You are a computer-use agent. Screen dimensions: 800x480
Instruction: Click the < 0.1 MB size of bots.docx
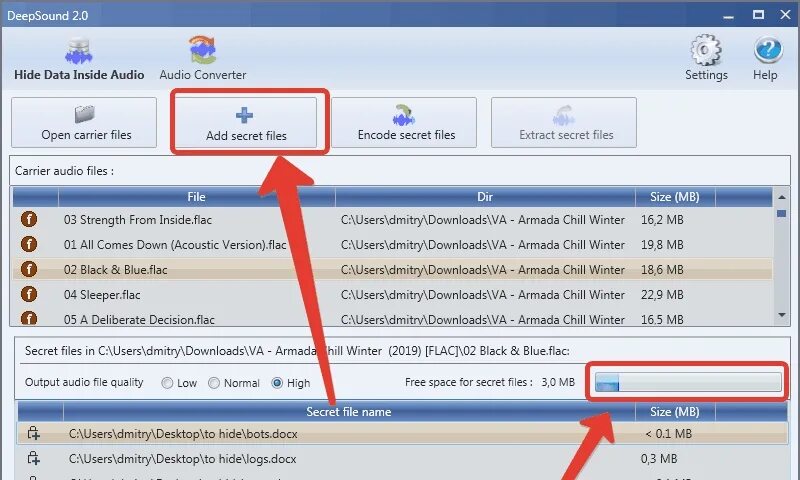click(x=668, y=434)
